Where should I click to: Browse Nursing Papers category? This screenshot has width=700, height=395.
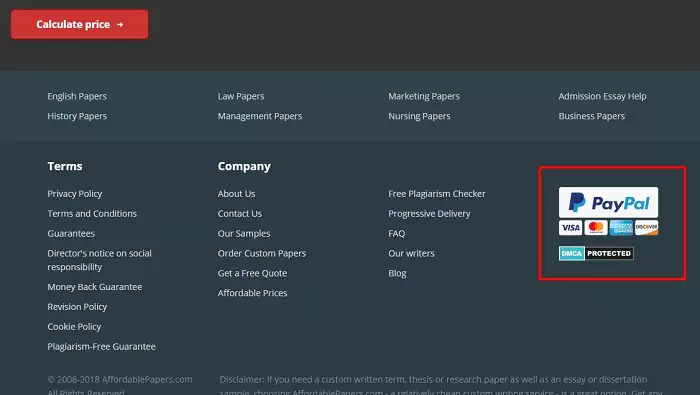coord(419,116)
